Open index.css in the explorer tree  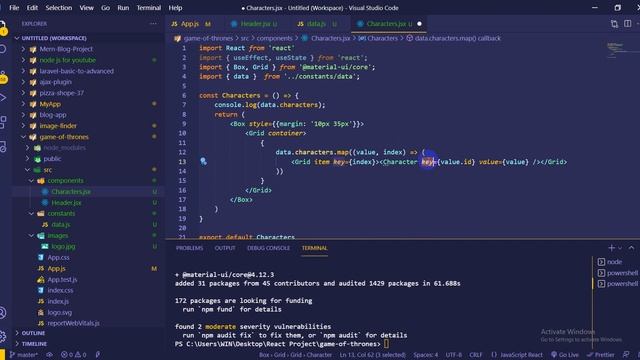(60, 290)
